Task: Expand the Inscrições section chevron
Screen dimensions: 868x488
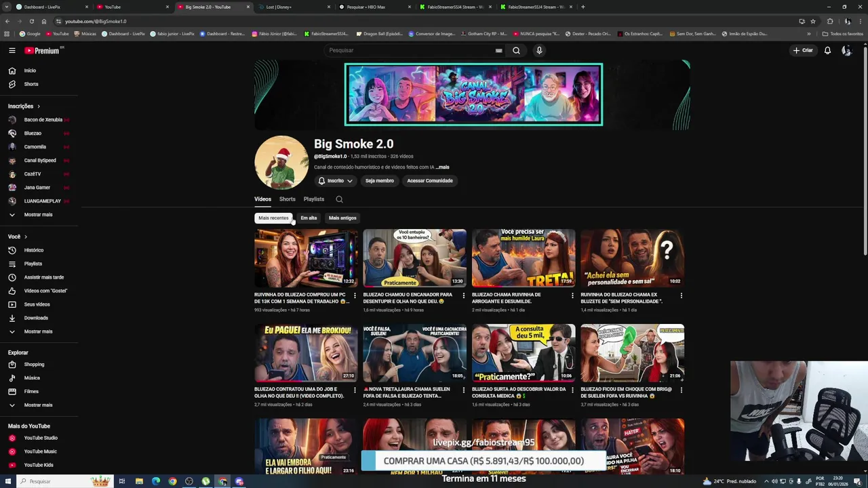Action: click(39, 106)
